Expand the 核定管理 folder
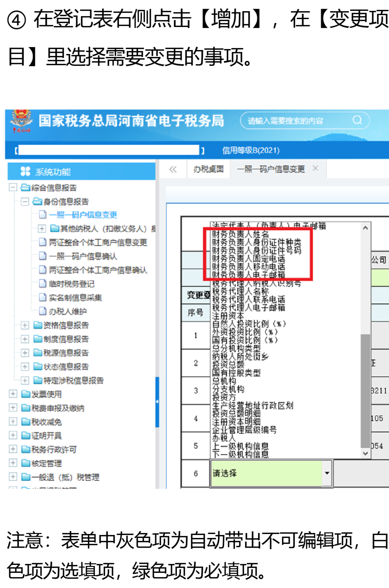This screenshot has width=389, height=588. point(13,463)
